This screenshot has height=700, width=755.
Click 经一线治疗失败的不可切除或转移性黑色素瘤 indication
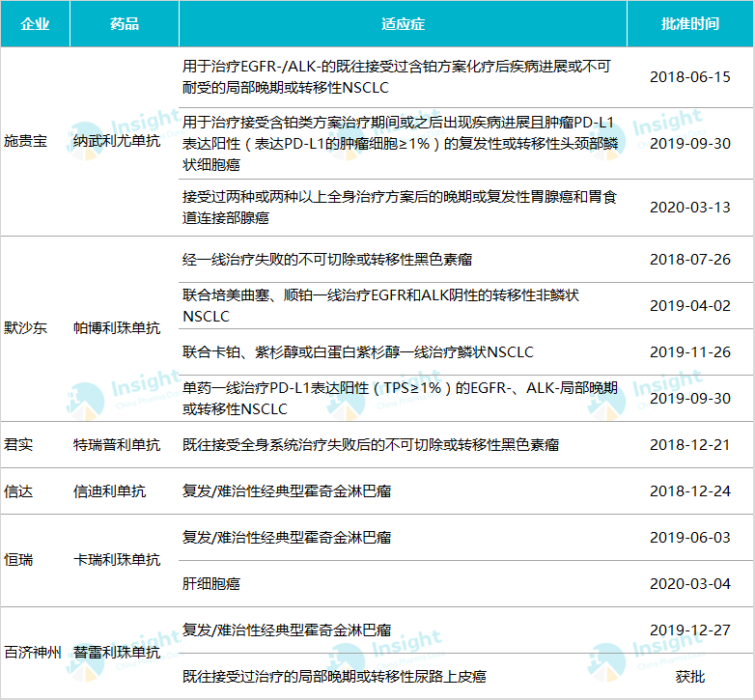coord(327,260)
